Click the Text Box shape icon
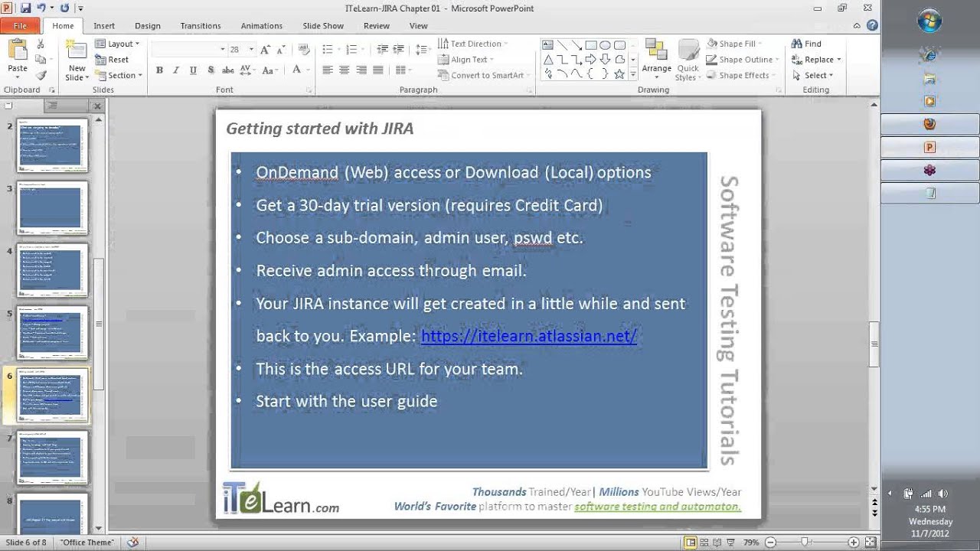The width and height of the screenshot is (980, 551). (548, 45)
